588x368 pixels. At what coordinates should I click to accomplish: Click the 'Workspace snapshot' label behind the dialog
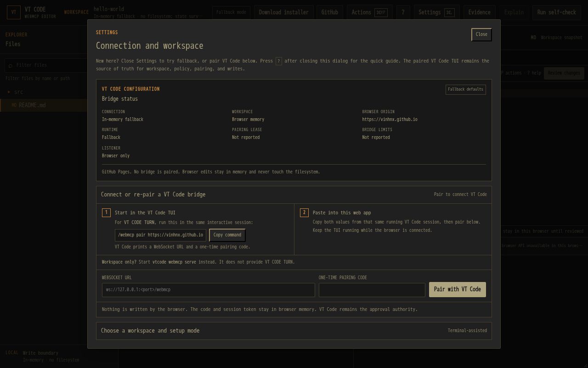[561, 38]
